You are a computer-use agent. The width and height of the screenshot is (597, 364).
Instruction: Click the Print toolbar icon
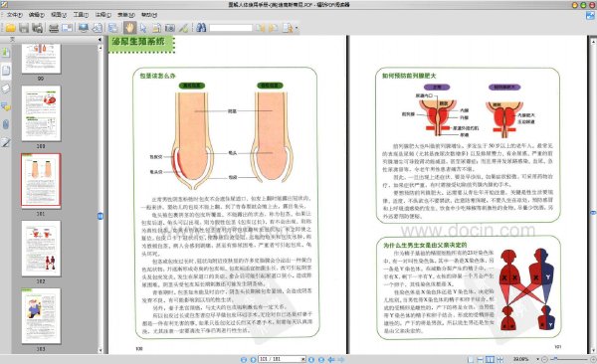tap(54, 28)
